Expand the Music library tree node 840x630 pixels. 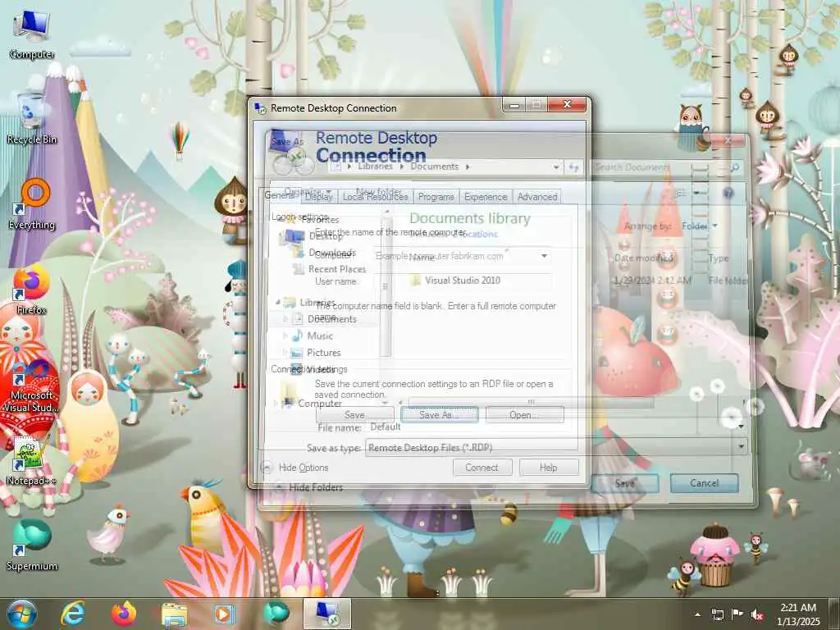pyautogui.click(x=285, y=336)
